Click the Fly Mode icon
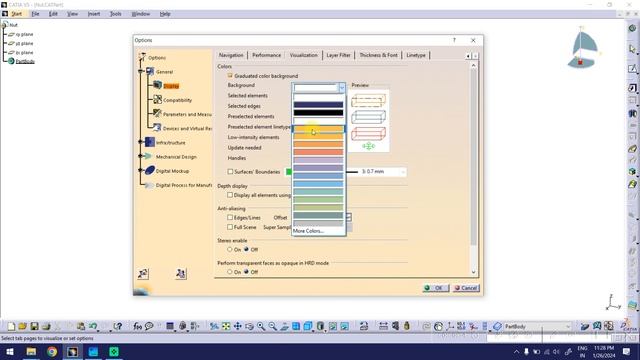This screenshot has height=360, width=640. (213, 326)
